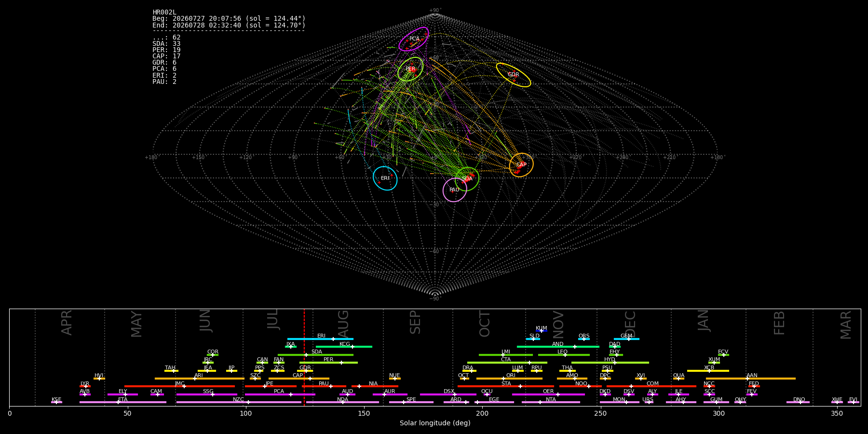Click the HR002L station title text

tap(164, 13)
